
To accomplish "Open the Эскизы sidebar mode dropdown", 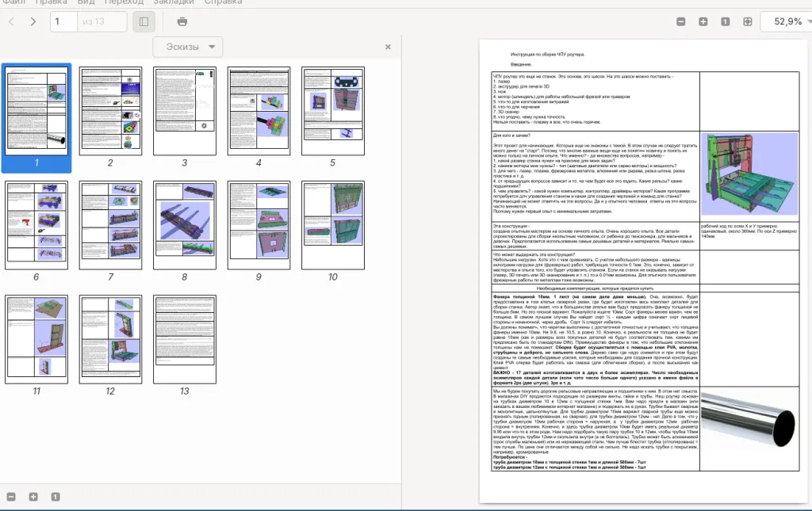I will (x=187, y=47).
